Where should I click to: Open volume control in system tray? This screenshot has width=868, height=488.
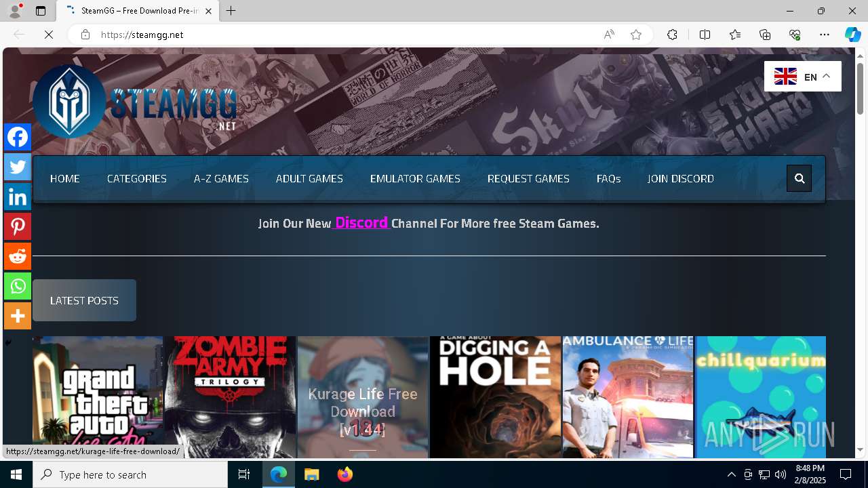point(781,474)
